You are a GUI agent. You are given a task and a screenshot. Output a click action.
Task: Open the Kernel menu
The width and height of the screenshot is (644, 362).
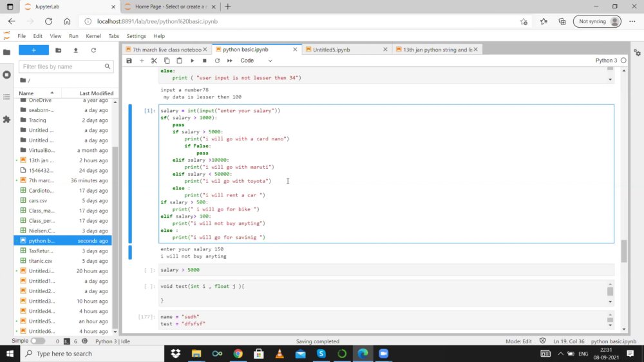pos(93,35)
